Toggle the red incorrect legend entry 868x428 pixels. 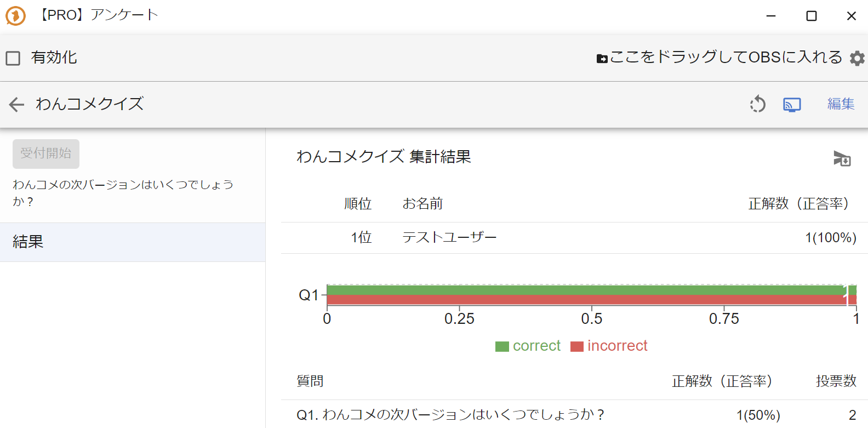[609, 346]
